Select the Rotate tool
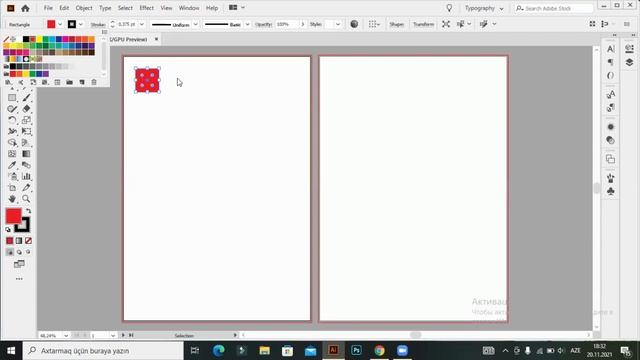The width and height of the screenshot is (640, 360). point(12,120)
